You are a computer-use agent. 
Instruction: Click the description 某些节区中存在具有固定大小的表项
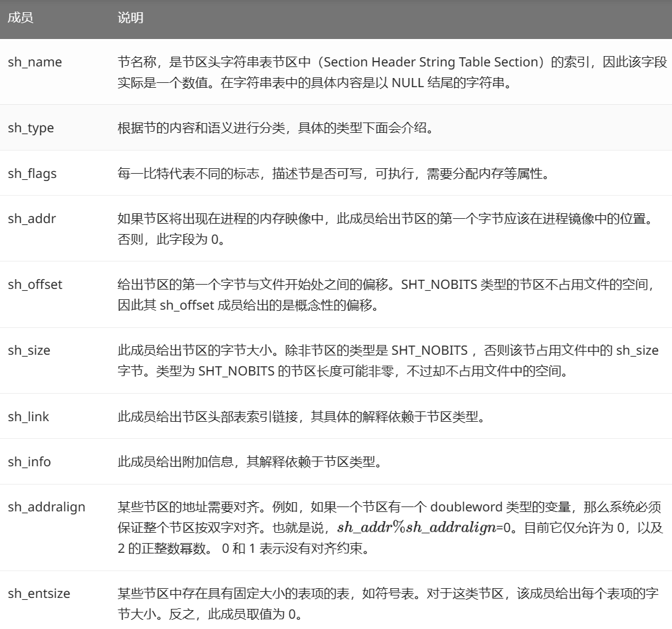pos(388,604)
